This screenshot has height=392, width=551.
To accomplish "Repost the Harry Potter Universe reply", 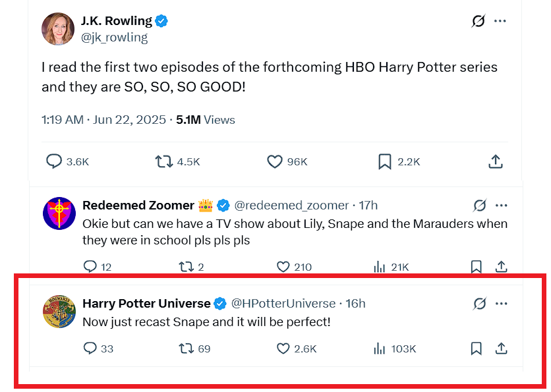I will tap(186, 349).
